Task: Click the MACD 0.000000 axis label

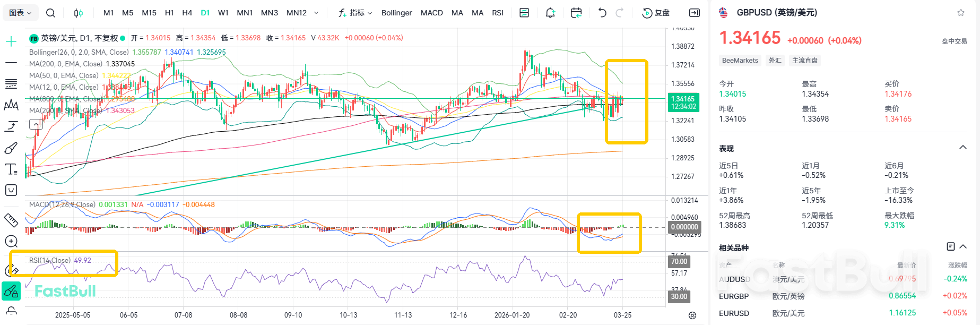Action: 684,227
